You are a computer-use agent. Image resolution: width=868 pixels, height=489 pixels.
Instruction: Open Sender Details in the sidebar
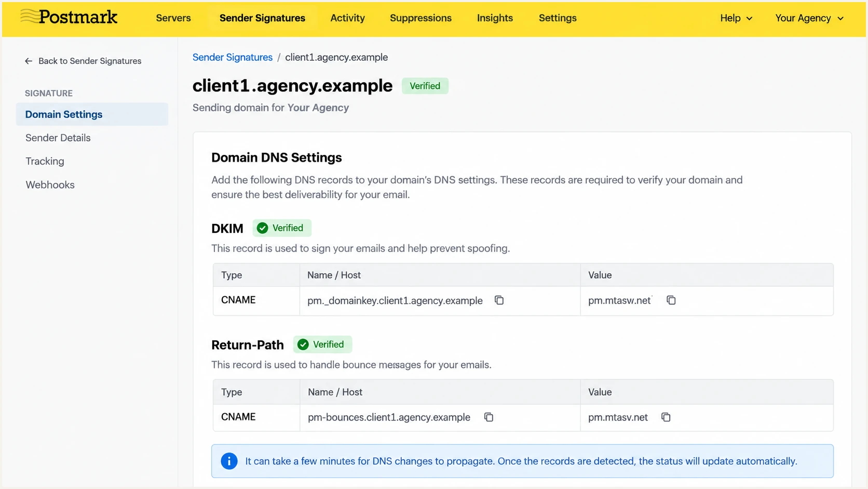[x=58, y=138]
